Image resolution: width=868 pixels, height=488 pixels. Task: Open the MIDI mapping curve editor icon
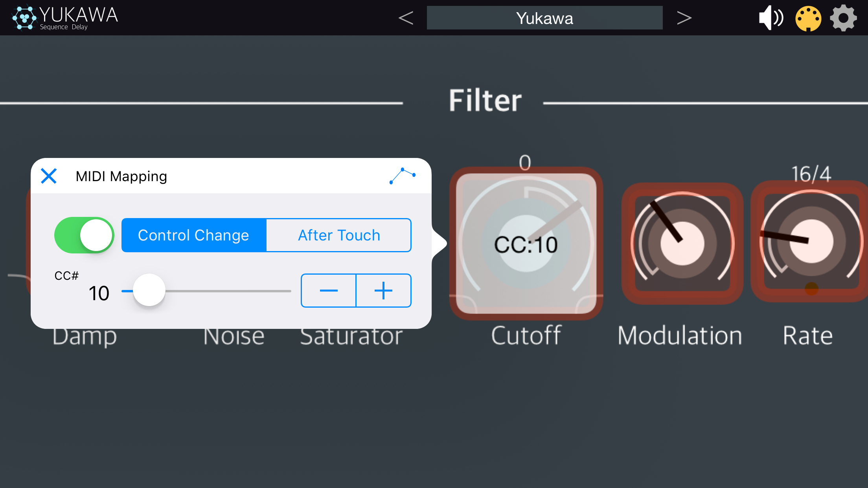pyautogui.click(x=402, y=176)
